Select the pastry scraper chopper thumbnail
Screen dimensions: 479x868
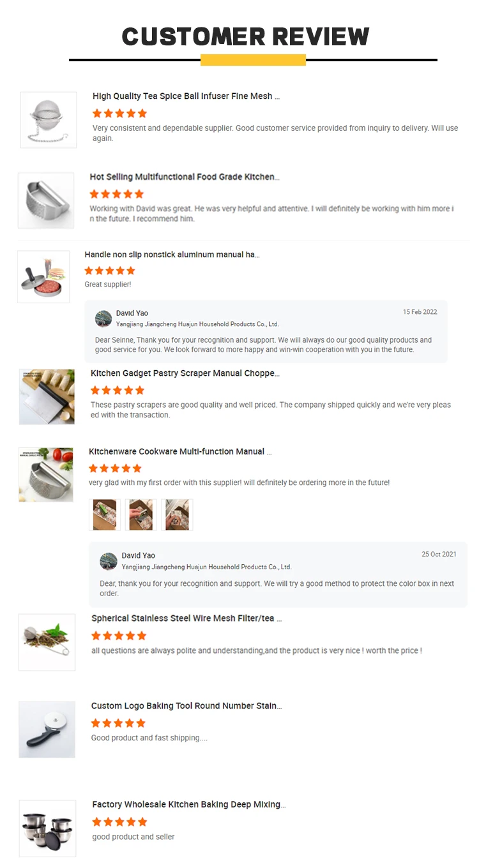47,396
